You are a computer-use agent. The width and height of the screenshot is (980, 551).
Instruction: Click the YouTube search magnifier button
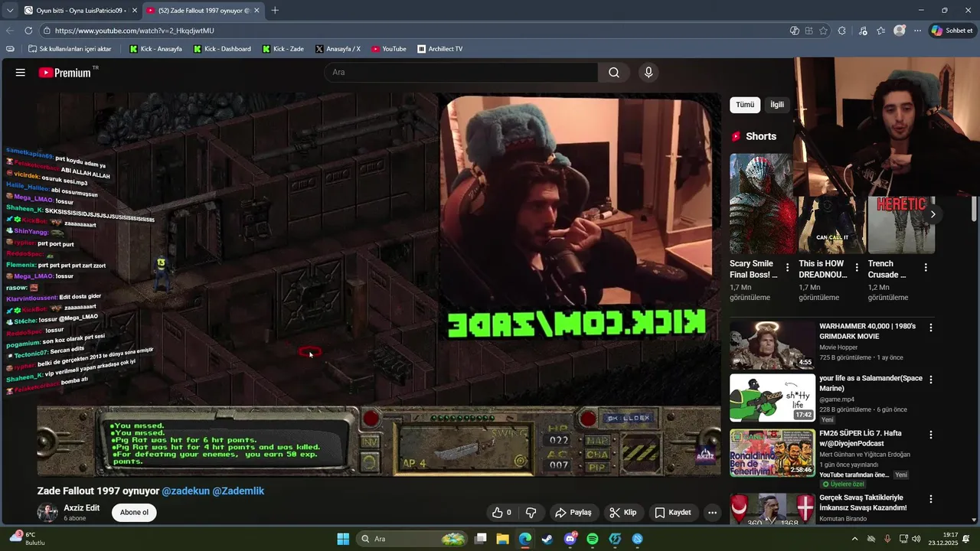point(614,73)
